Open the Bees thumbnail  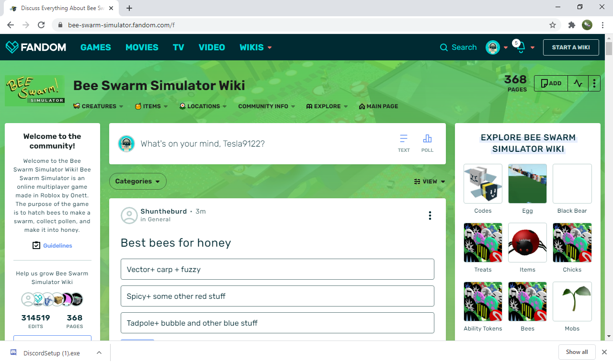click(x=527, y=301)
